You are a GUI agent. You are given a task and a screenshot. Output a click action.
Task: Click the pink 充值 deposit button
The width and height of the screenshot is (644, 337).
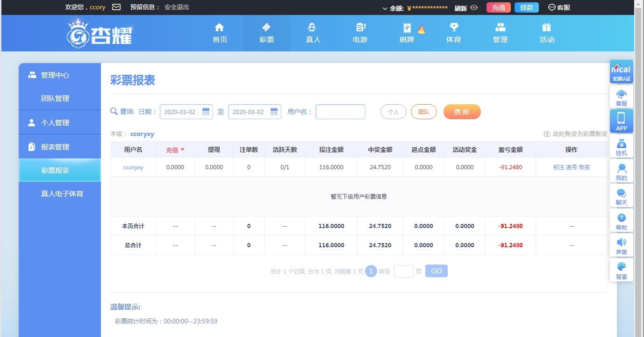499,7
